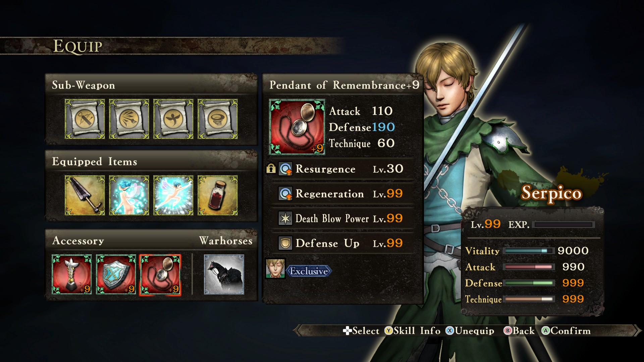The image size is (644, 362).
Task: Click the Exclusive character tag
Action: [x=309, y=271]
